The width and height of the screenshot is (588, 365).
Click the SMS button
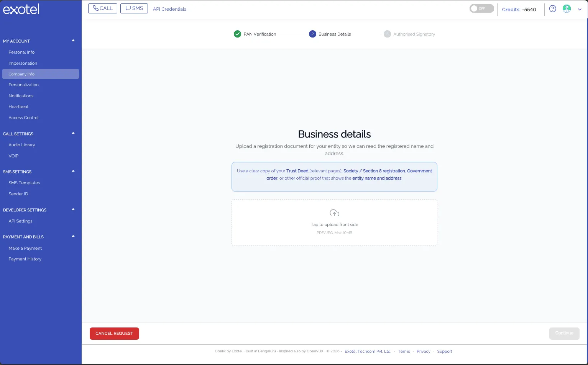coord(134,8)
